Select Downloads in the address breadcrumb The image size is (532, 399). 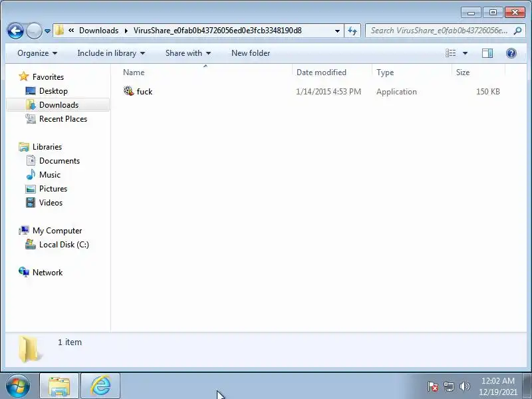(x=98, y=31)
